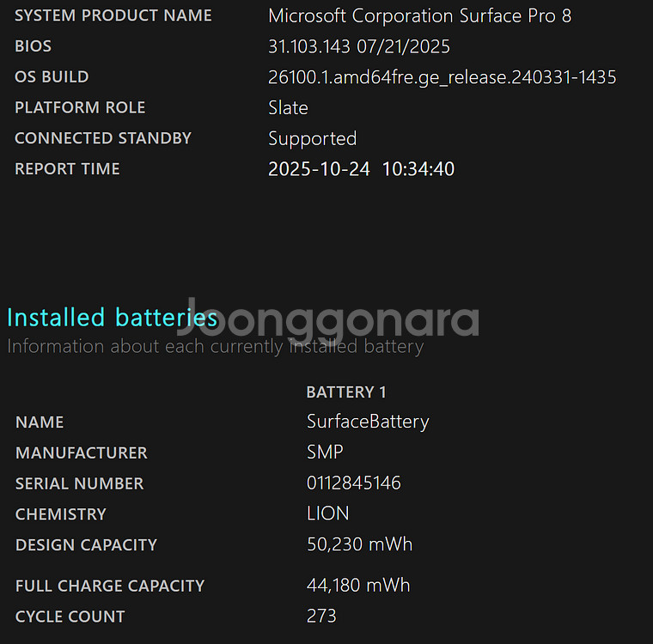Screen dimensions: 653x644
Task: Select the Connected Standby Supported value
Action: 312,139
